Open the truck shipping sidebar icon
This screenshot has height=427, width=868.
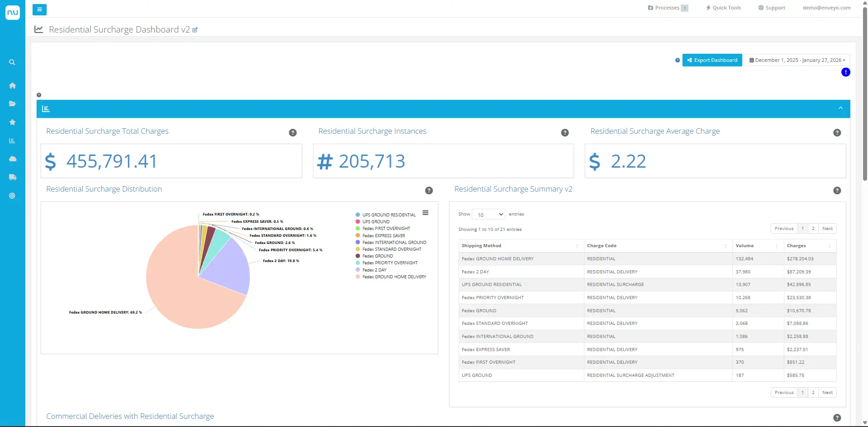tap(12, 177)
